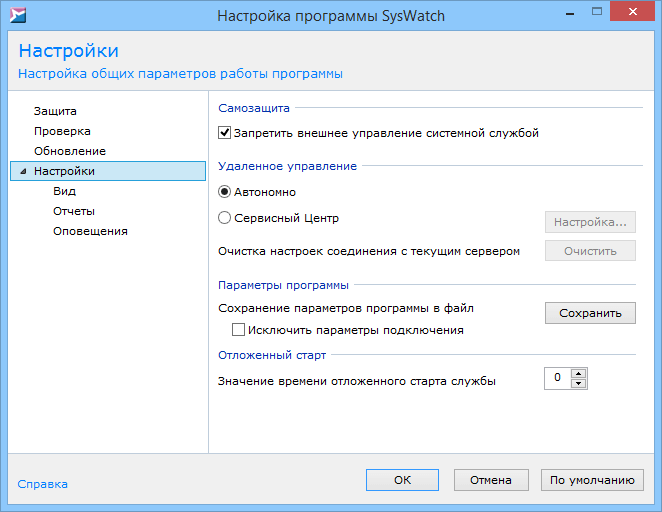Collapse the "Настройки" tree node arrow
Image resolution: width=662 pixels, height=512 pixels.
pos(23,172)
